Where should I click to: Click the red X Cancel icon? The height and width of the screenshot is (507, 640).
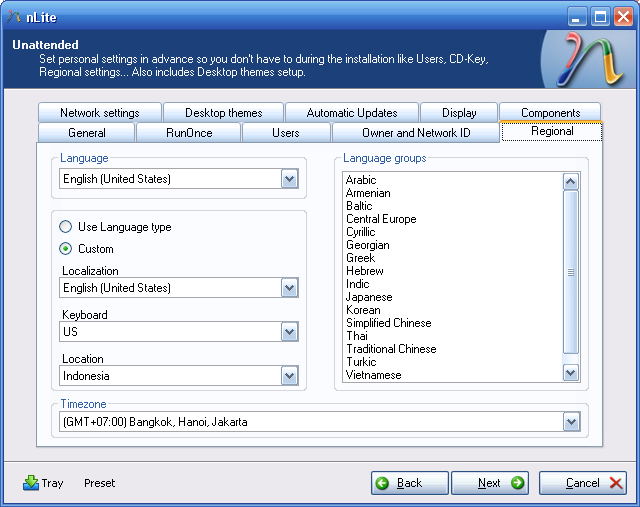pos(616,483)
